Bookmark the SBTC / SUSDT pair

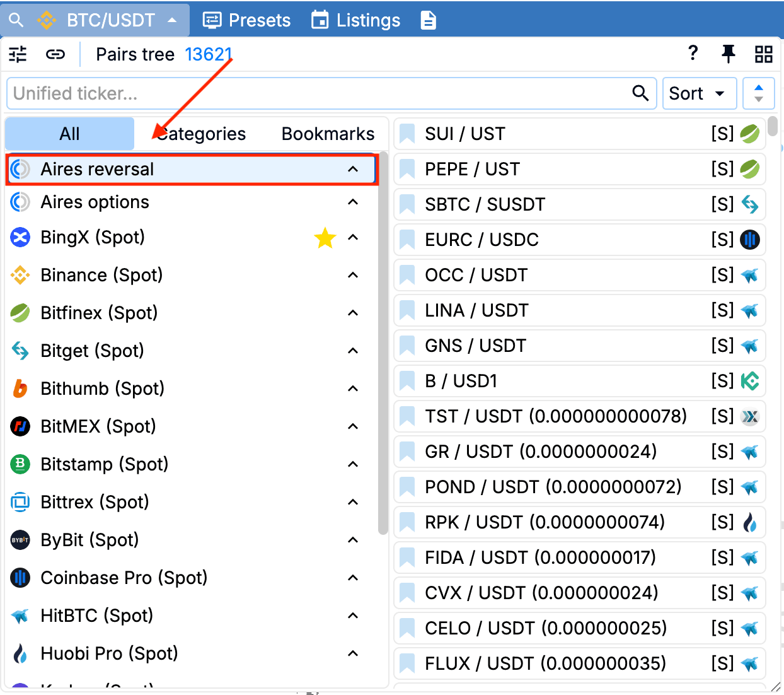point(407,204)
